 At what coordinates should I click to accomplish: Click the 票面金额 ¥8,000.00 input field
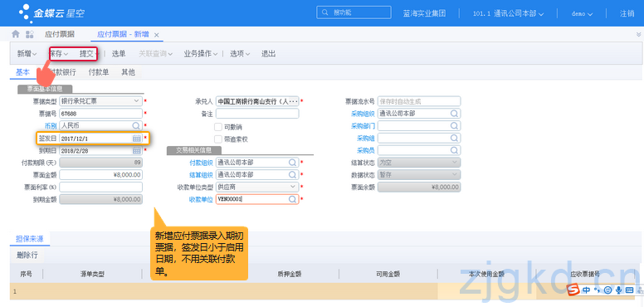pyautogui.click(x=101, y=175)
